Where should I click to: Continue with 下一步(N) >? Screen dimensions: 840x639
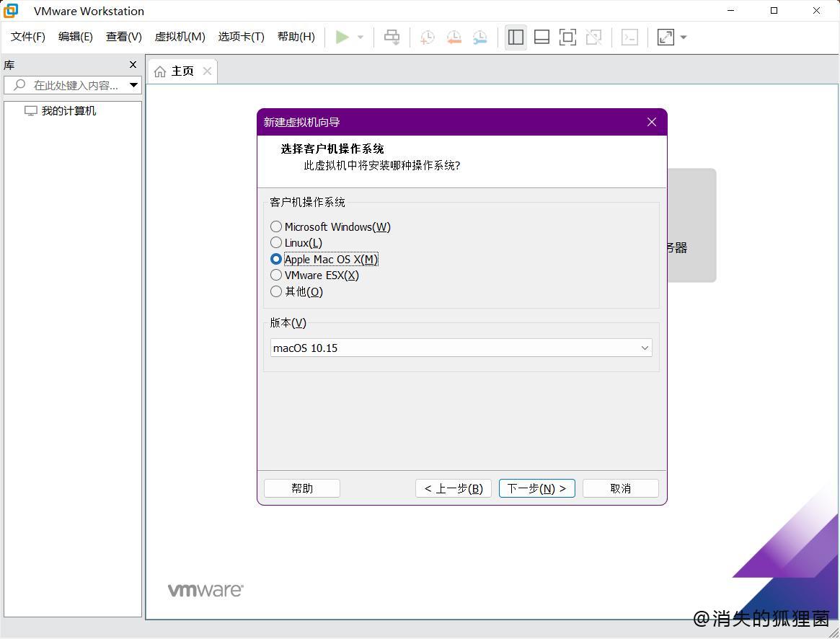[536, 488]
